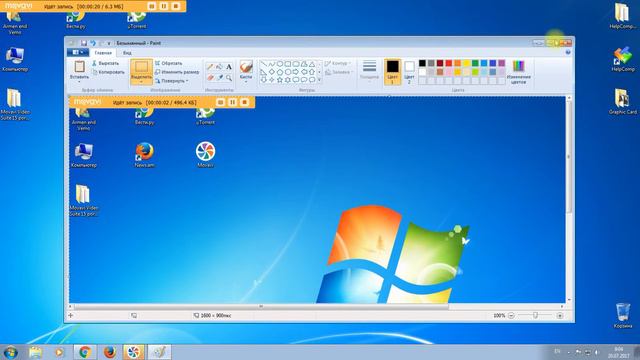Viewport: 640px width, 360px height.
Task: Choose the Curve shape in shapes gallery
Action: pyautogui.click(x=272, y=64)
